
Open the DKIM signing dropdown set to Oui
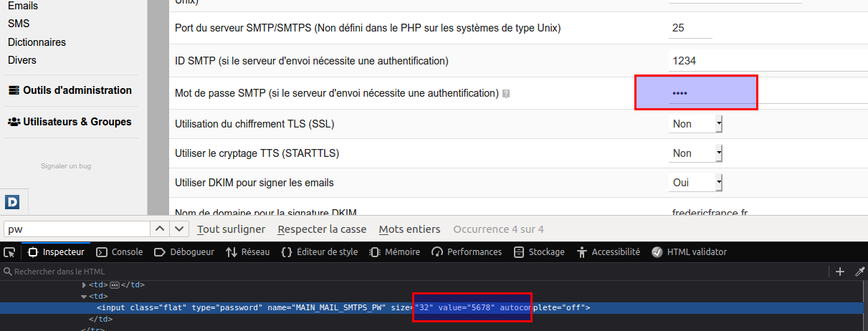[x=695, y=183]
